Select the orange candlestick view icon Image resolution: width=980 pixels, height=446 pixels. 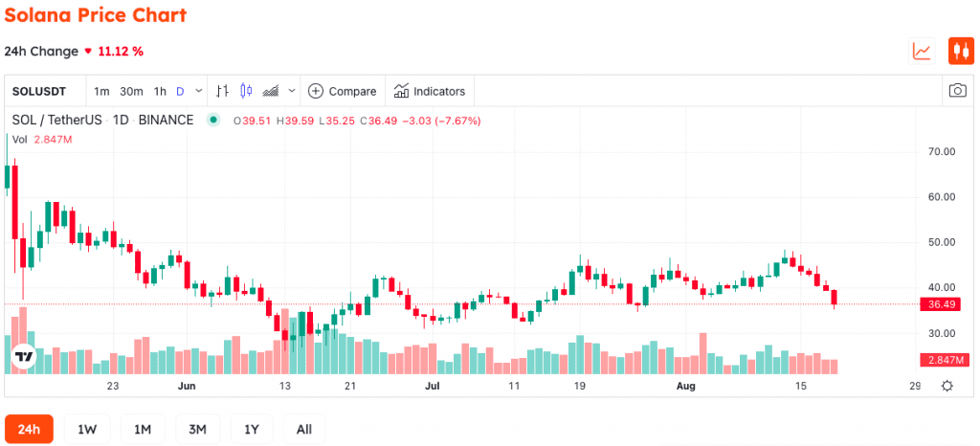point(961,52)
